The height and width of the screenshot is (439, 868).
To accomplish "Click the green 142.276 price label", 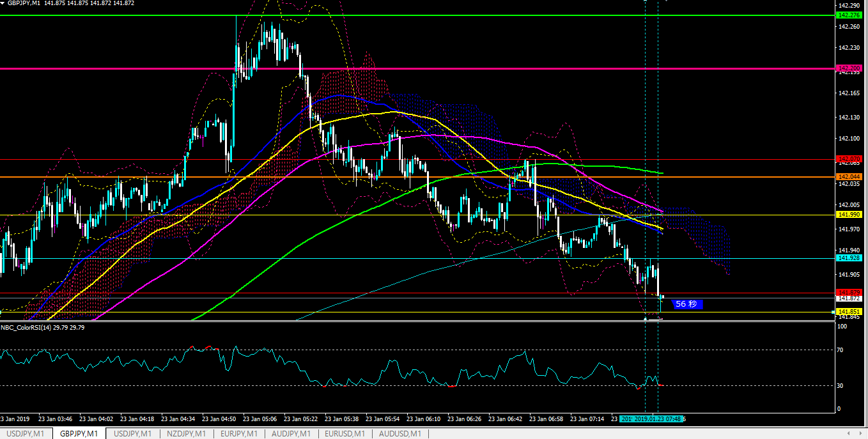I will click(848, 15).
